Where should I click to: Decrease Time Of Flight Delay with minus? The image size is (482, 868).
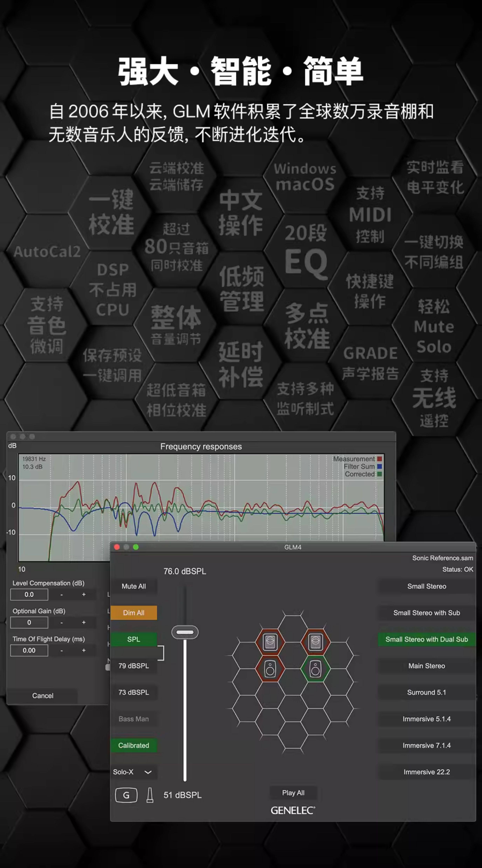[61, 650]
